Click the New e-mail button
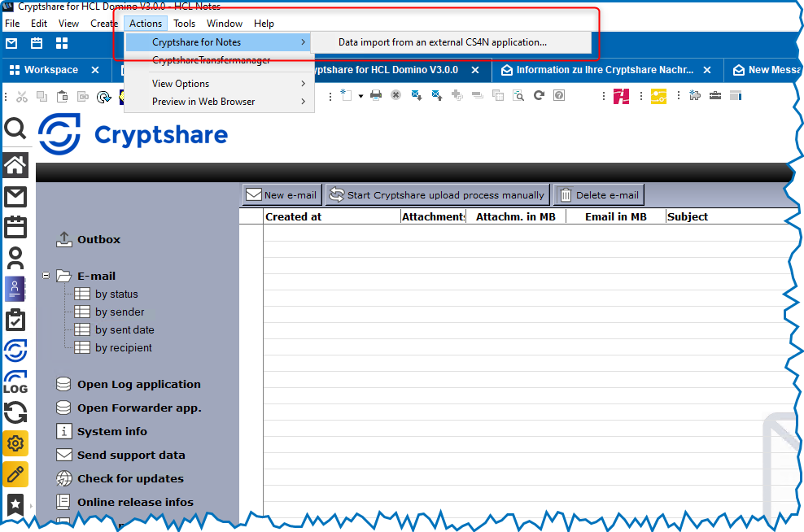804x532 pixels. [282, 195]
